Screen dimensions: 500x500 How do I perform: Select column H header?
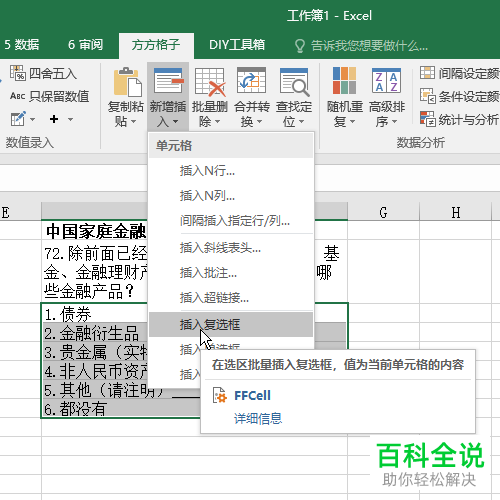[456, 212]
